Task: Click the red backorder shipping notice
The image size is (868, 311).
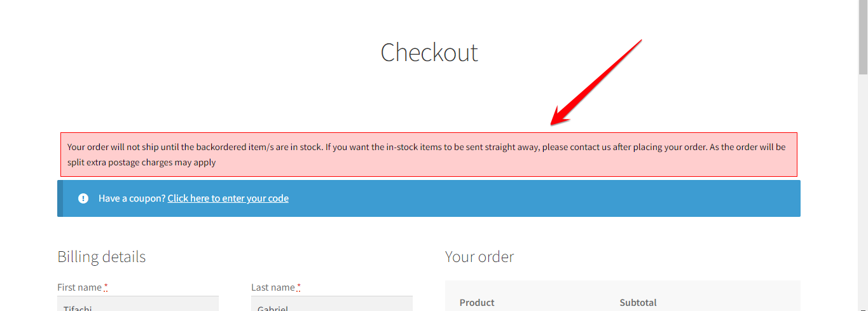Action: tap(429, 155)
